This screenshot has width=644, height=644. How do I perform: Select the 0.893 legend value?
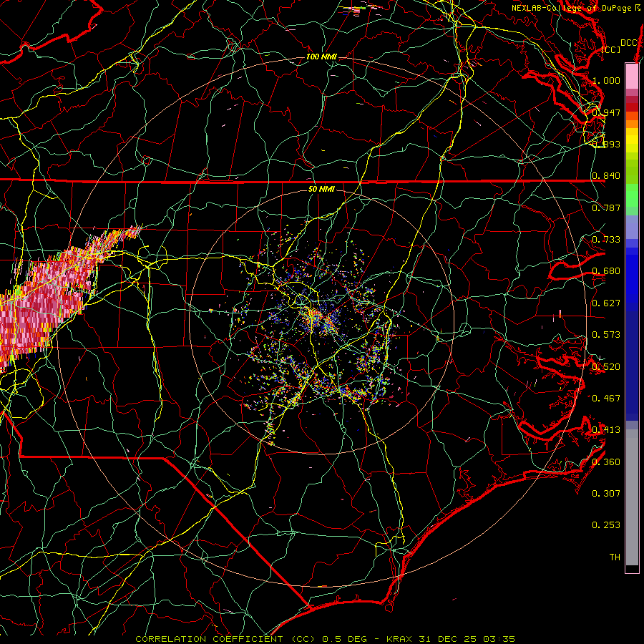(x=606, y=144)
